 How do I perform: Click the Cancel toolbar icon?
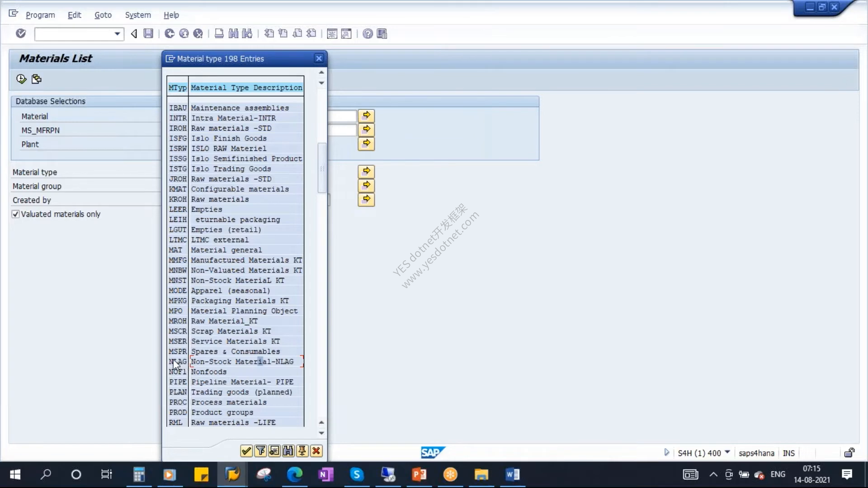tap(198, 33)
